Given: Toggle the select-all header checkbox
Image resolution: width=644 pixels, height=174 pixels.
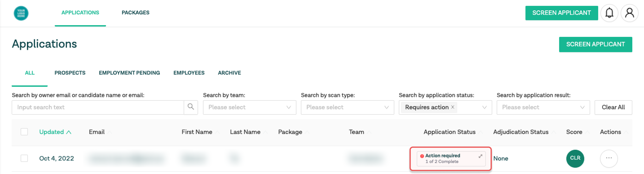Looking at the screenshot, I should click(24, 132).
